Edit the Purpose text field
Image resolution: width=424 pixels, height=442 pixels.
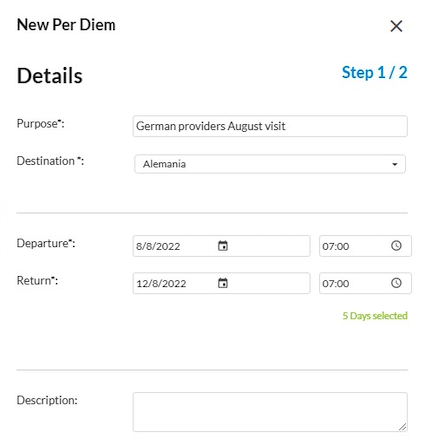270,126
